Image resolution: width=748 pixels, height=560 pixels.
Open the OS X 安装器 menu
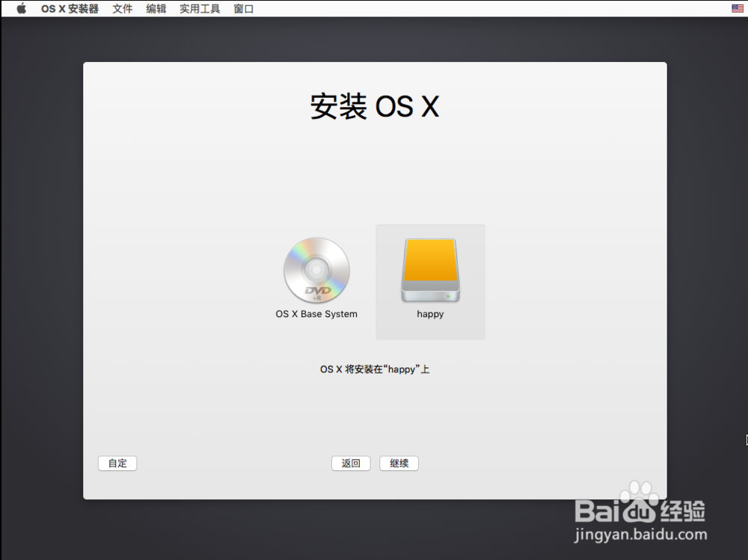pos(70,8)
